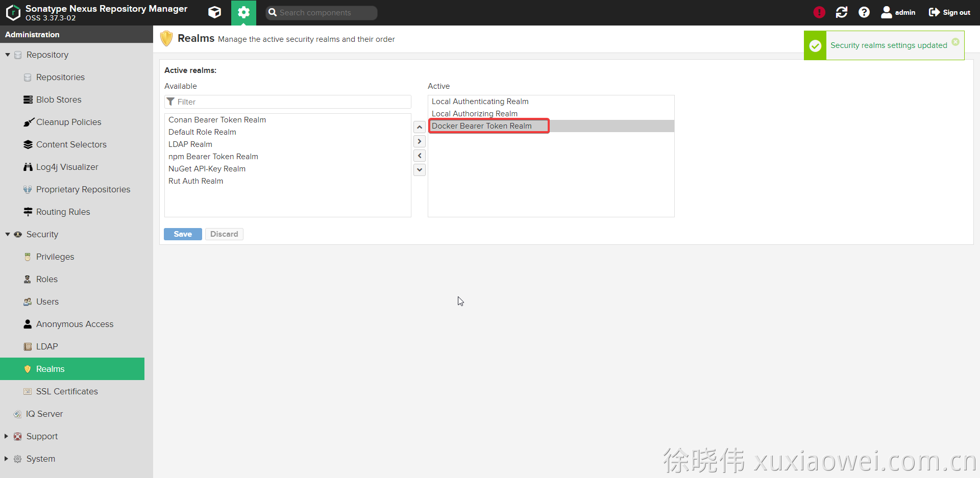This screenshot has height=478, width=980.
Task: Click the Refresh icon in the header
Action: (x=842, y=12)
